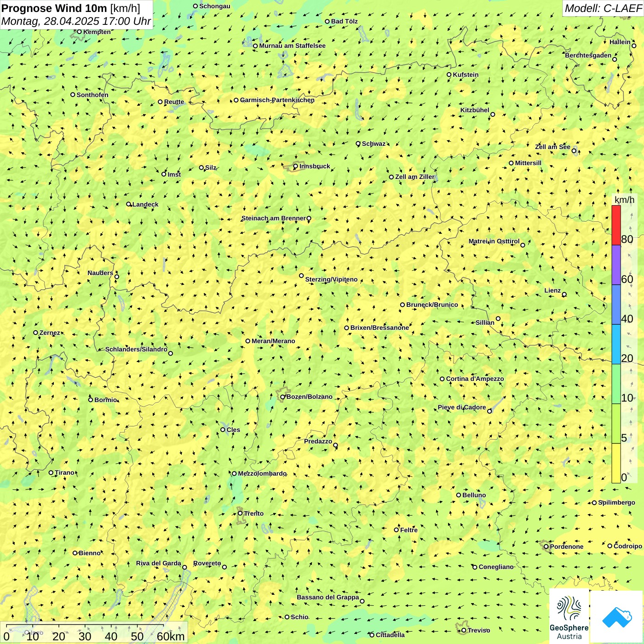
Task: Click the 'Hallein' label
Action: 620,42
